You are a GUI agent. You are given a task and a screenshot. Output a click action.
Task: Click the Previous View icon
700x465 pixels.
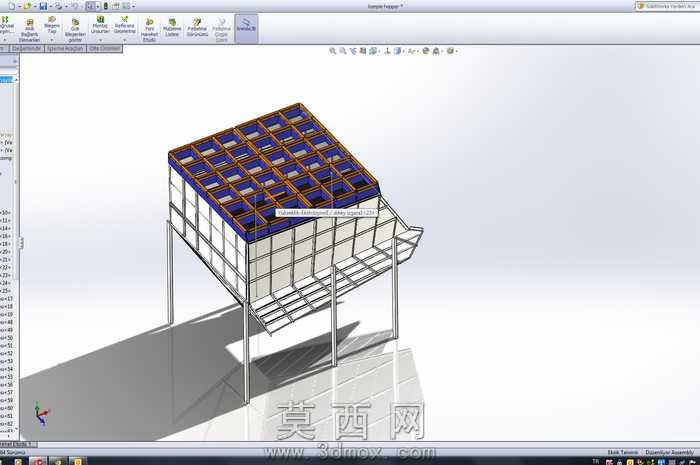[x=353, y=51]
